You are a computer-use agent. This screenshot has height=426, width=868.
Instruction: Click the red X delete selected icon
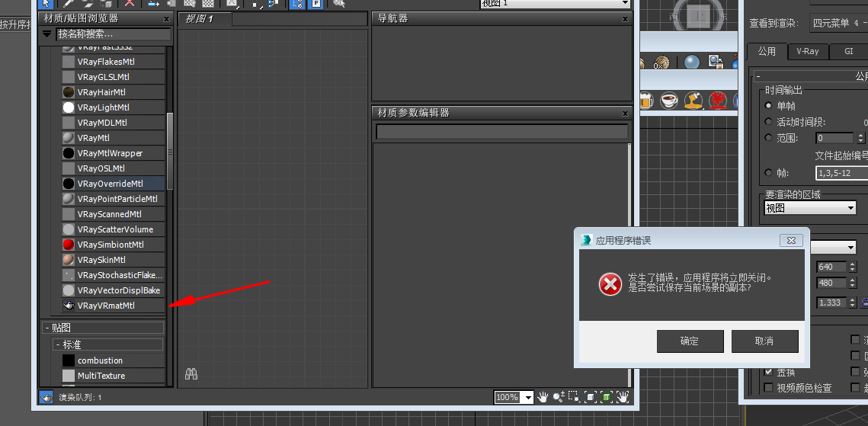click(x=130, y=3)
